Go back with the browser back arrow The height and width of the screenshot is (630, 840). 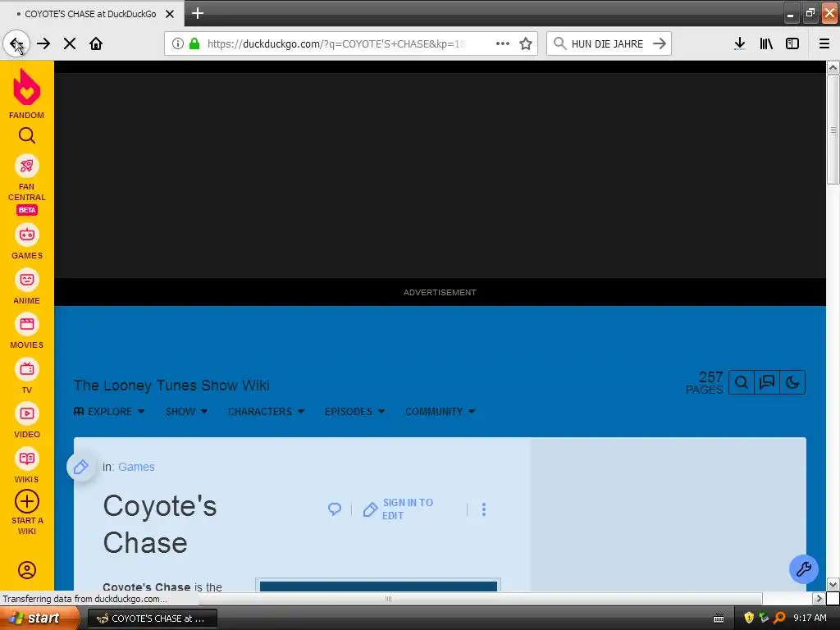pos(16,43)
